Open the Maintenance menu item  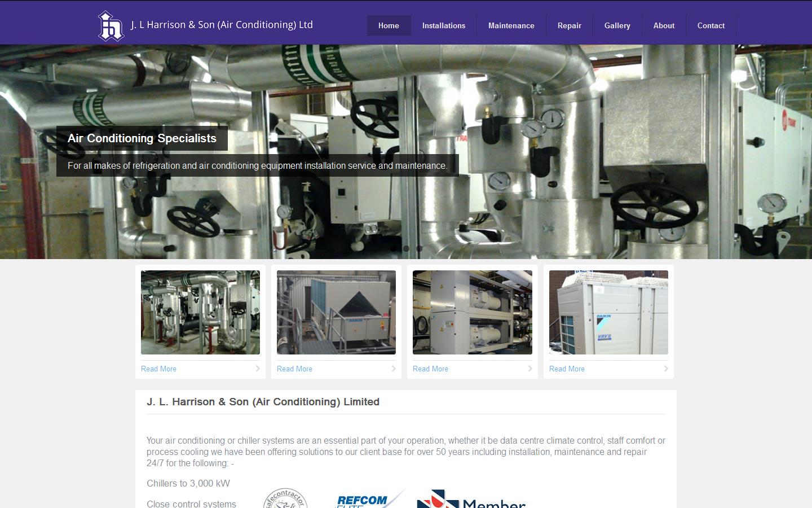click(x=511, y=25)
